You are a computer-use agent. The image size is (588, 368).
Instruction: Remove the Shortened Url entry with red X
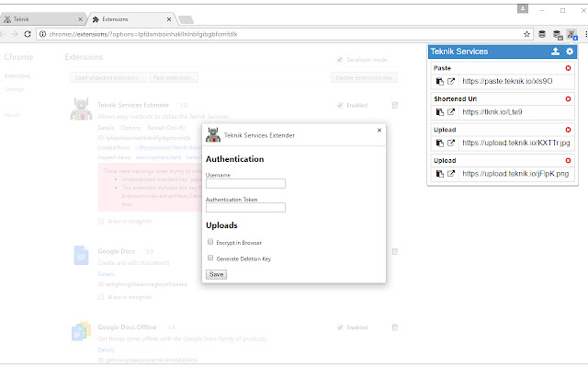pos(568,98)
